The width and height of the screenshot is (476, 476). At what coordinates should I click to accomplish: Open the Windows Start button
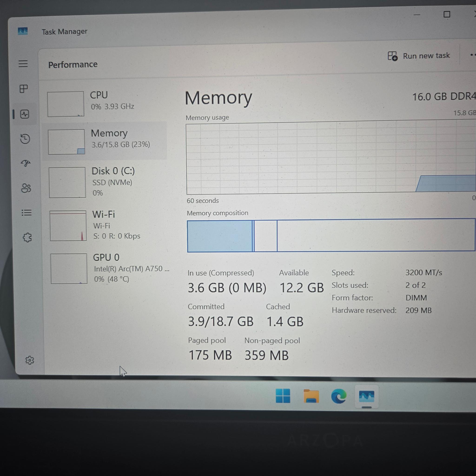[x=283, y=396]
